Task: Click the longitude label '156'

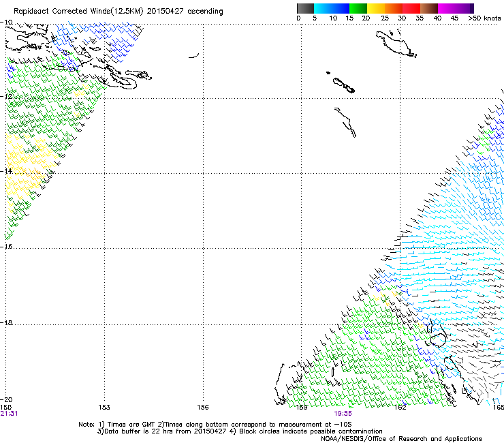Action: pyautogui.click(x=203, y=407)
